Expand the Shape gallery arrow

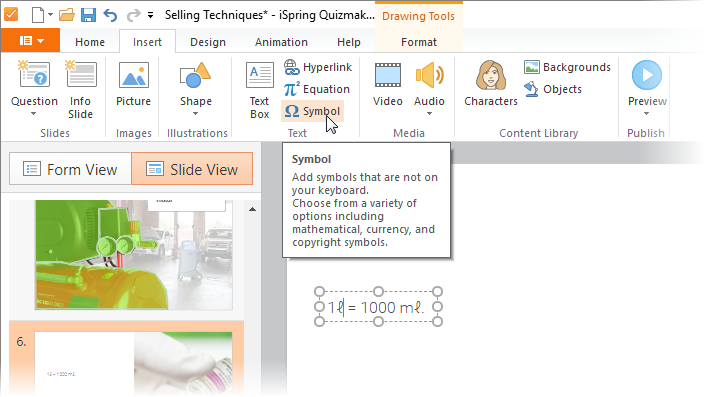coord(196,114)
